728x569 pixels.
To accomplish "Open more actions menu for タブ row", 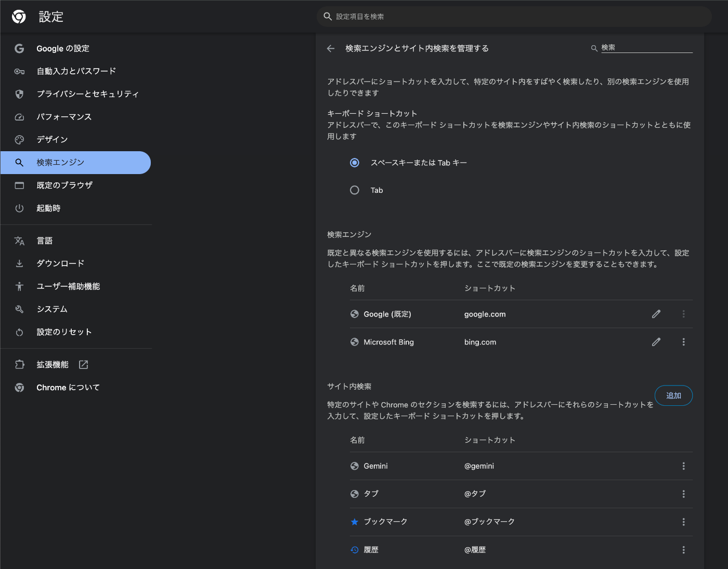I will tap(683, 494).
